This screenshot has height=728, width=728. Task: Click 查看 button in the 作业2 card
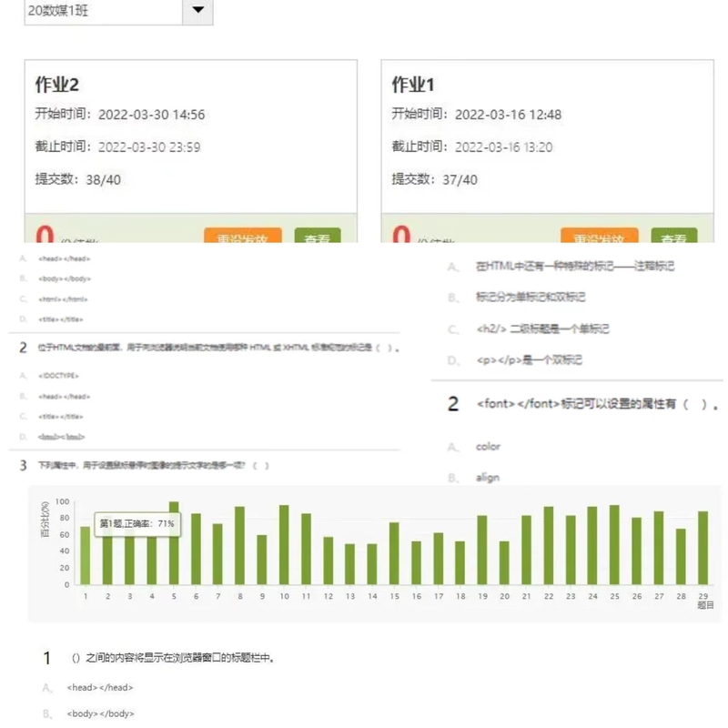317,238
